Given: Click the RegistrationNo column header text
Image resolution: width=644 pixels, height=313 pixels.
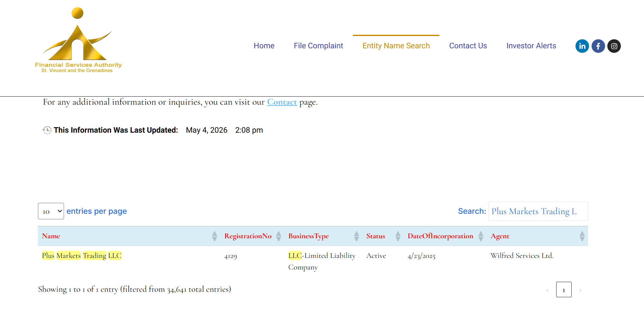Looking at the screenshot, I should click(248, 236).
